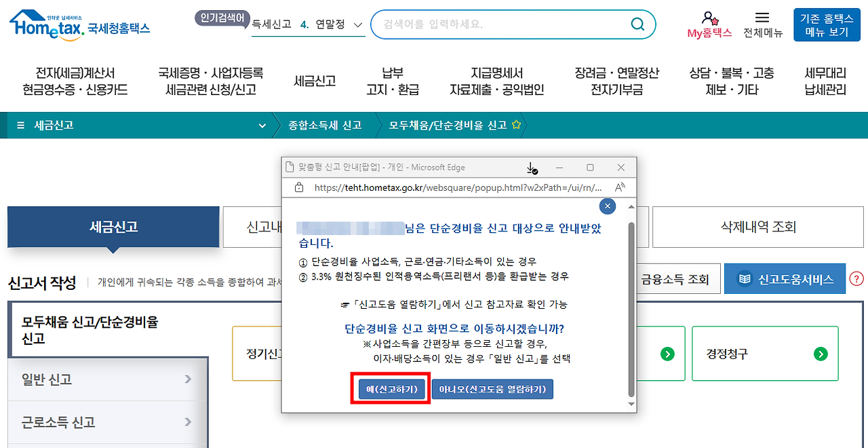The height and width of the screenshot is (448, 868).
Task: Click the download icon in popup title bar
Action: click(531, 167)
